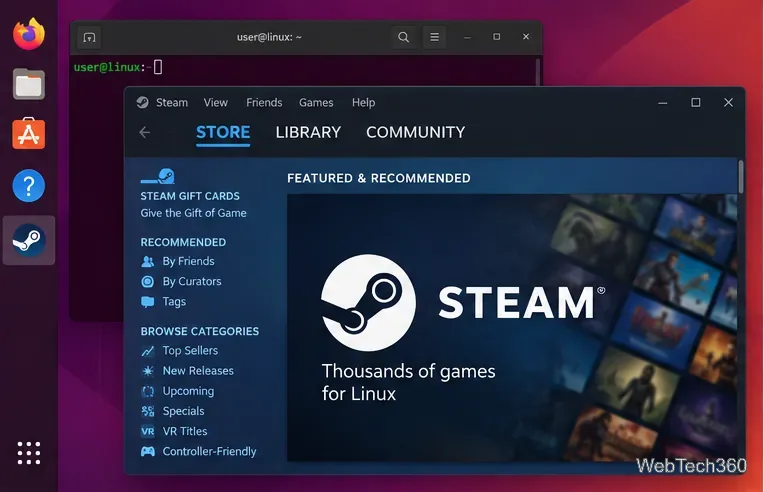The height and width of the screenshot is (492, 764).
Task: Open the STEAM GIFT CARDS link
Action: (190, 196)
